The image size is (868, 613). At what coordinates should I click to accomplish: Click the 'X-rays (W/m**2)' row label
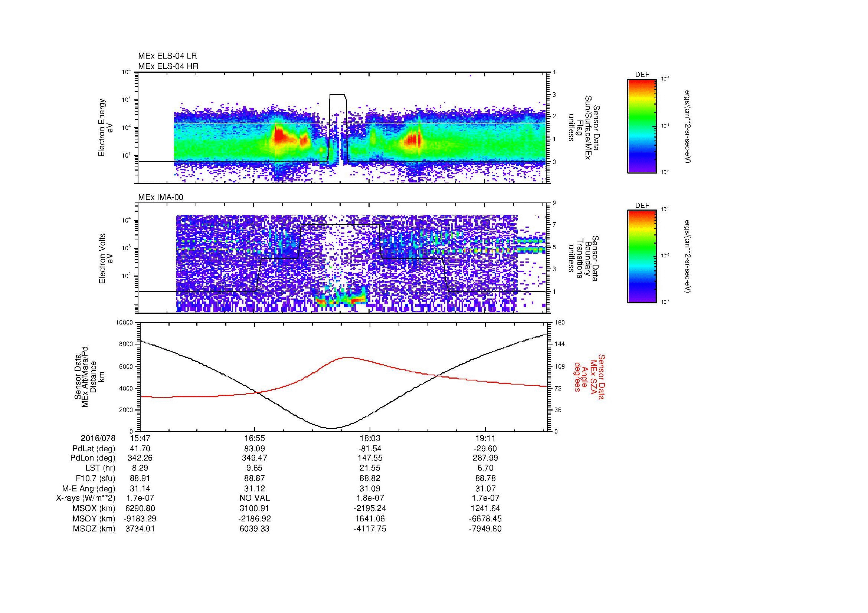(x=85, y=498)
